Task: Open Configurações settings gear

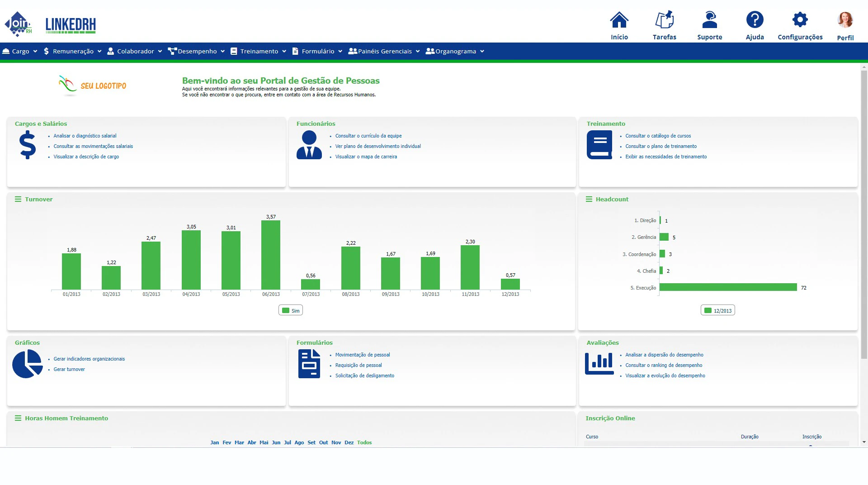Action: [800, 20]
